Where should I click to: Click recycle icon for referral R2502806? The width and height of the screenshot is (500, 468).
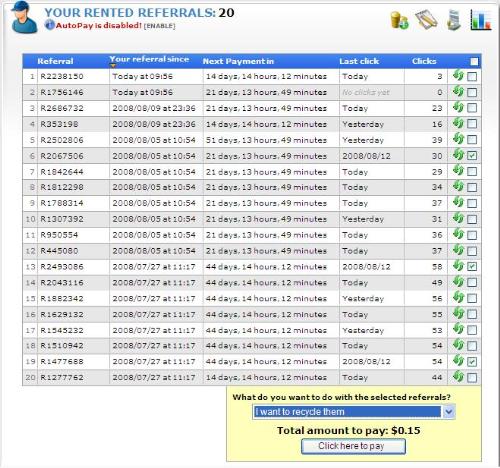(458, 139)
